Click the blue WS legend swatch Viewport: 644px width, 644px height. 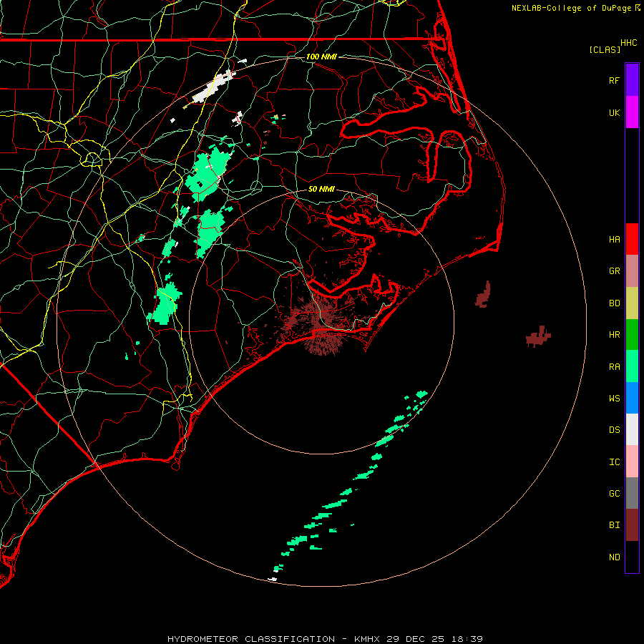[632, 398]
